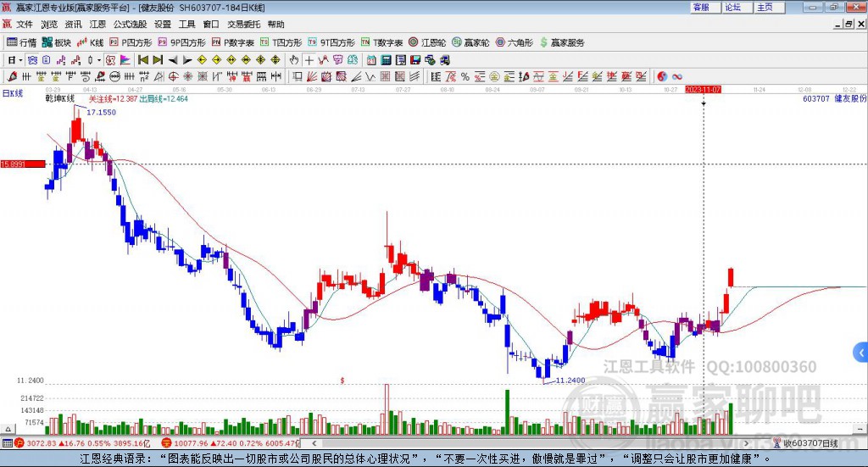
Task: Click the 论坛 button in title bar
Action: pyautogui.click(x=737, y=7)
